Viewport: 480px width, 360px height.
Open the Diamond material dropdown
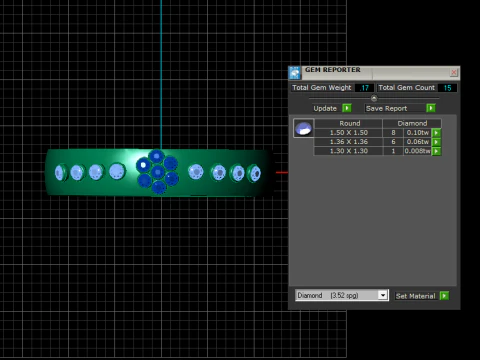383,295
